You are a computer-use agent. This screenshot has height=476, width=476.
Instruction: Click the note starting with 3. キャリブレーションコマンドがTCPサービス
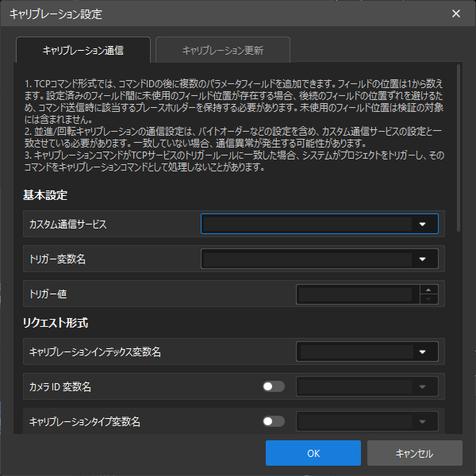[x=234, y=161]
